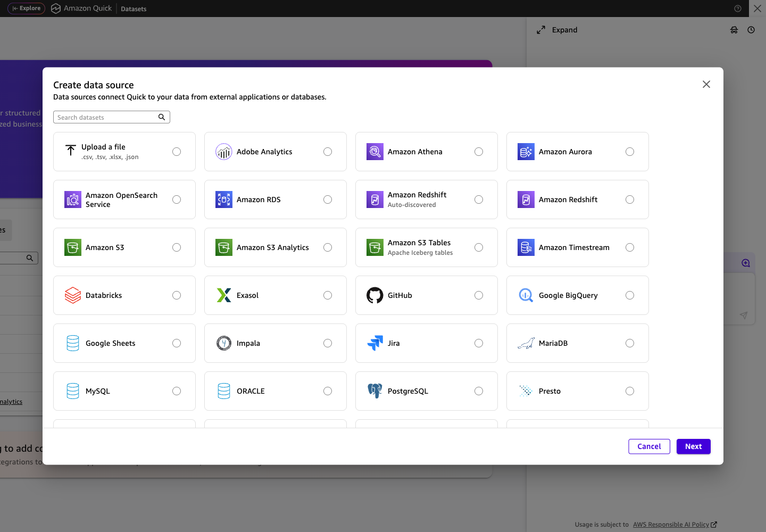
Task: Click the MariaDB seal icon
Action: click(526, 343)
